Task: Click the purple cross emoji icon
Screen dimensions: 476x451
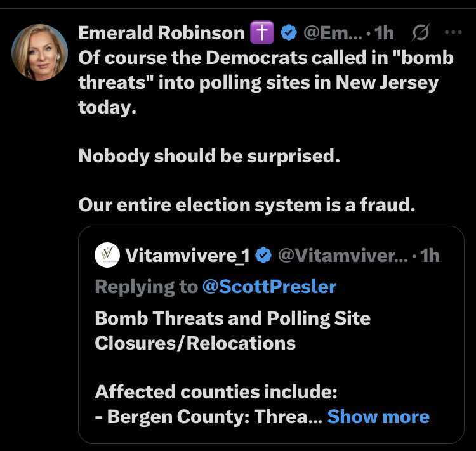Action: click(x=261, y=33)
